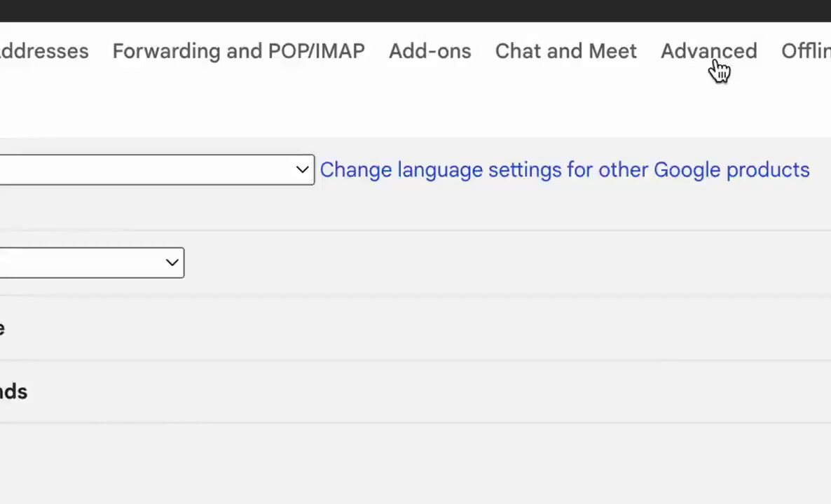Click the shorter dropdown's chevron arrow
Image resolution: width=831 pixels, height=504 pixels.
point(172,262)
